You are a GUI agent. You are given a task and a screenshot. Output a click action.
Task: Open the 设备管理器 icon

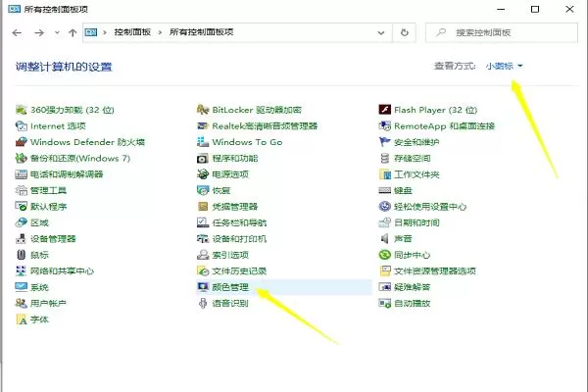[x=21, y=238]
